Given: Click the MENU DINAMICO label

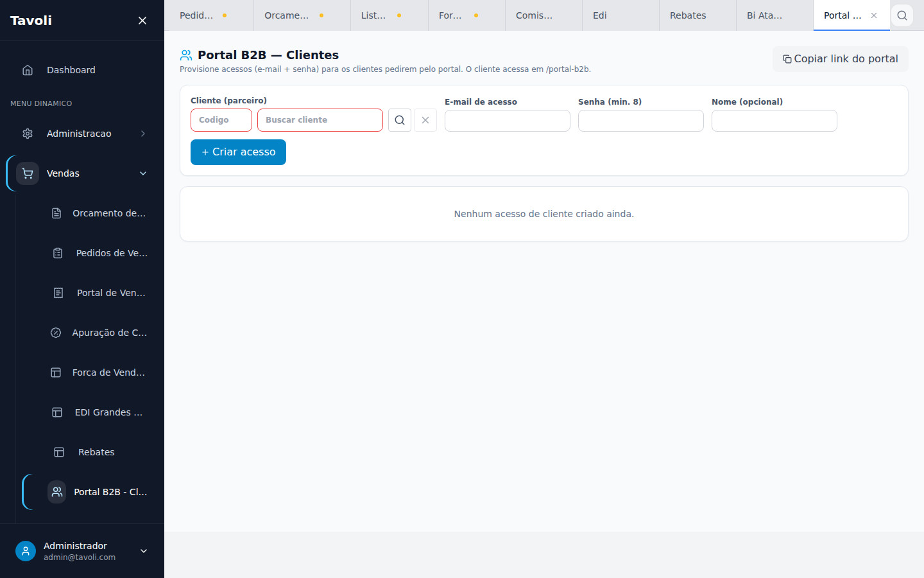Looking at the screenshot, I should point(41,103).
